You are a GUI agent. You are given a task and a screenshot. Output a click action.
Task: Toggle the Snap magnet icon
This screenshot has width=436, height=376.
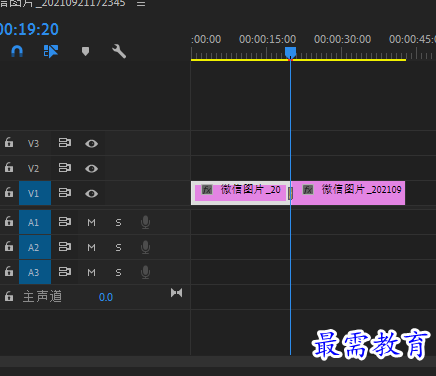pyautogui.click(x=17, y=51)
